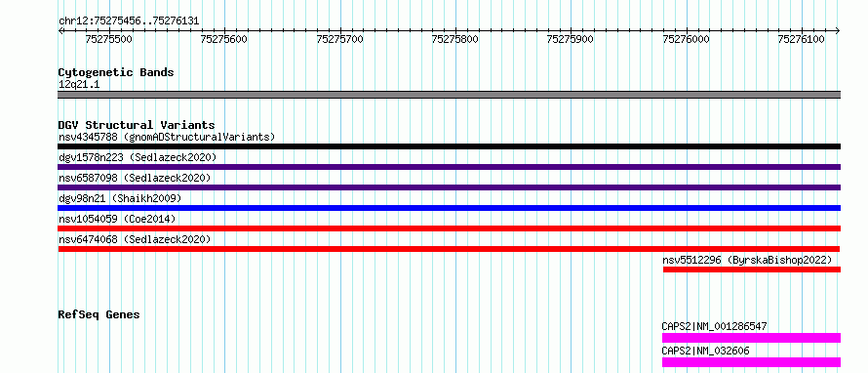Open the nsv5512296 (ByrskaBishop2022) label
868x373 pixels.
(747, 260)
